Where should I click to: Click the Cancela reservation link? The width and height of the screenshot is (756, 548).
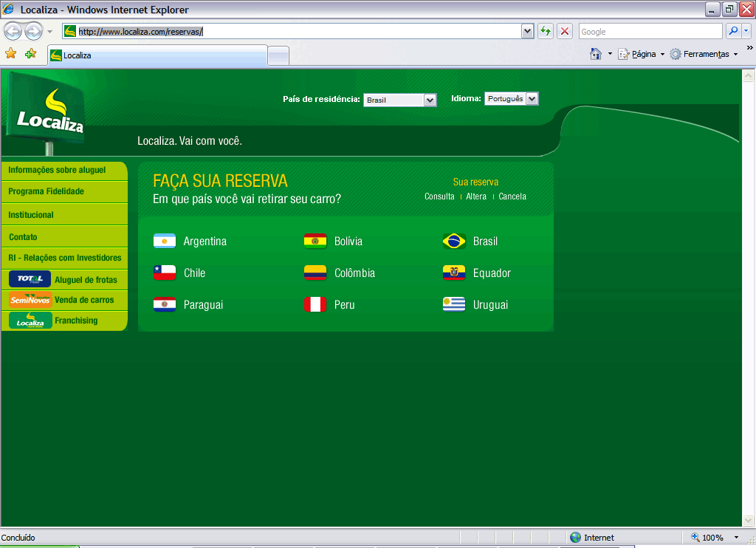[512, 196]
